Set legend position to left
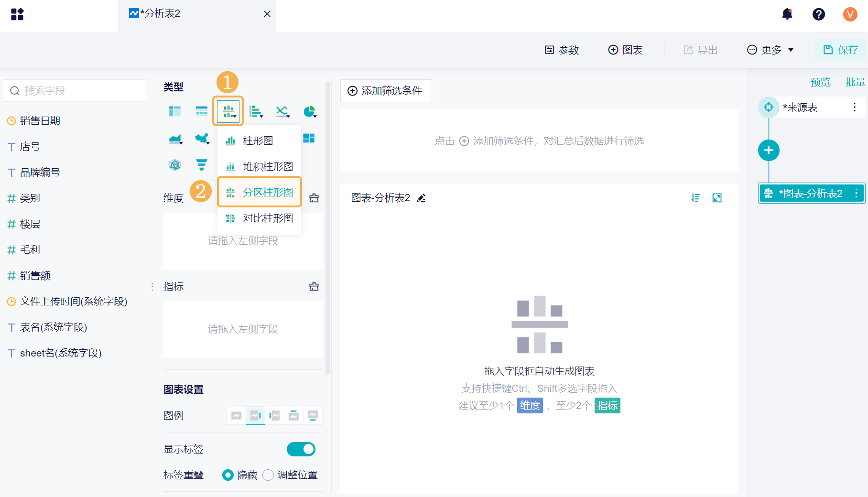The height and width of the screenshot is (497, 868). coord(274,416)
